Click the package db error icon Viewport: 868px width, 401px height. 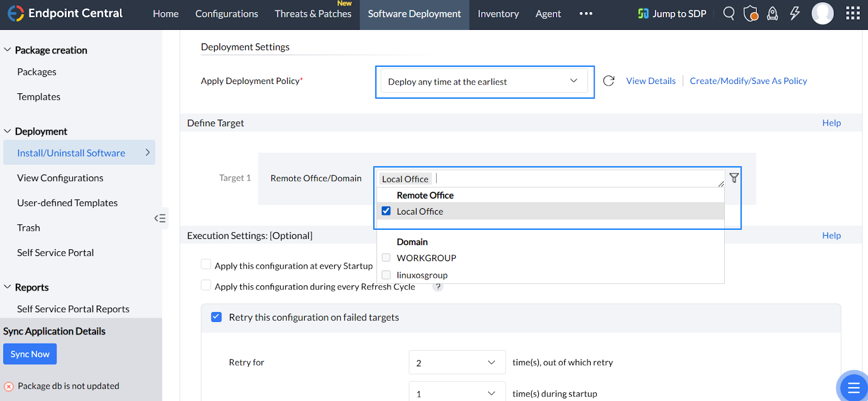click(9, 386)
